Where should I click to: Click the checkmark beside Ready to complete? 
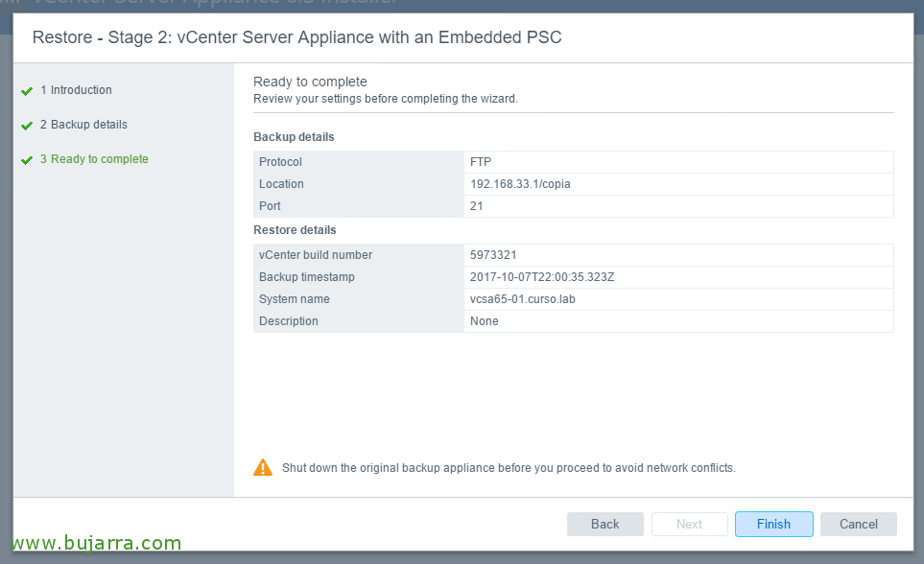pyautogui.click(x=27, y=160)
